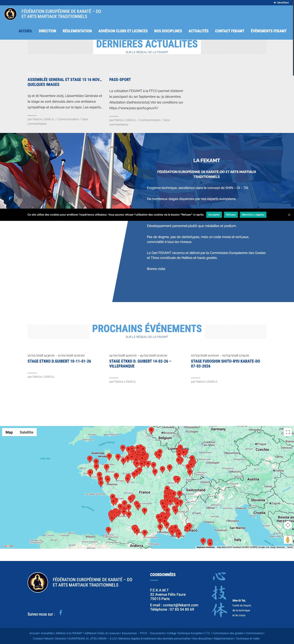Image resolution: width=294 pixels, height=644 pixels.
Task: Open the Réglementation menu
Action: [77, 31]
